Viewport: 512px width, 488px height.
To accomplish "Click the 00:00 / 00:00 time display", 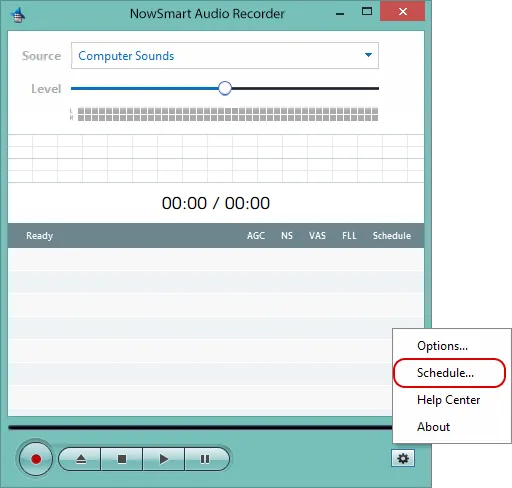I will click(216, 203).
